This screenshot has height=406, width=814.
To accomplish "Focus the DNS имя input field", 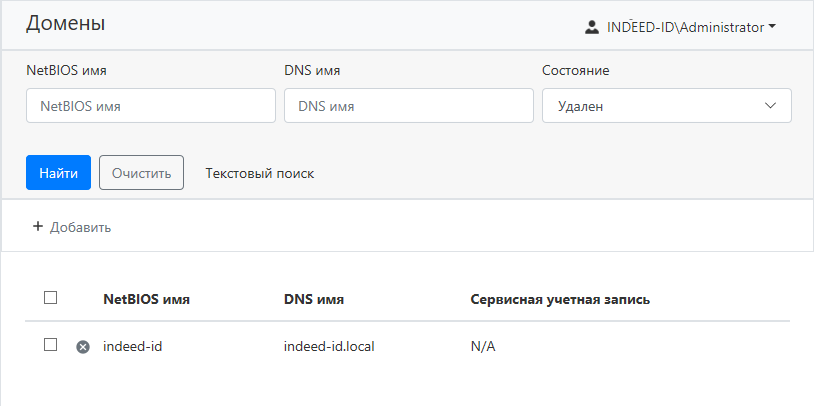I will (x=408, y=106).
